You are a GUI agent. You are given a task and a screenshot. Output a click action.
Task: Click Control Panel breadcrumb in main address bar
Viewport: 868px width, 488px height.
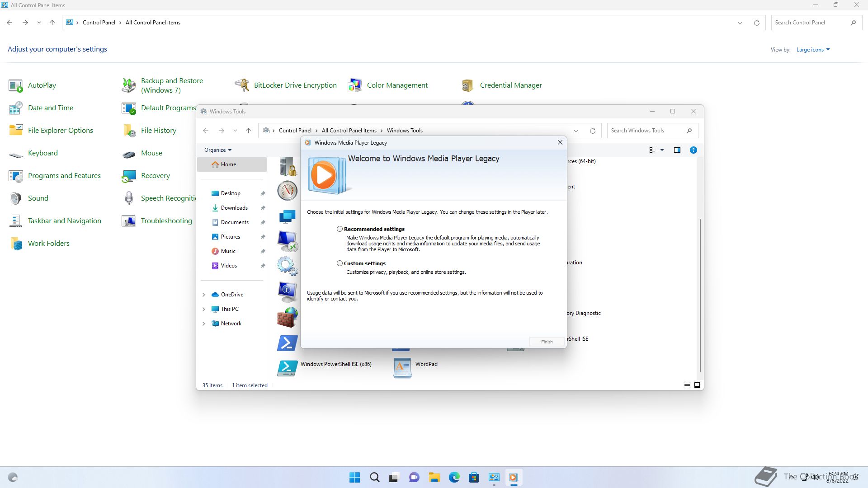click(x=99, y=23)
